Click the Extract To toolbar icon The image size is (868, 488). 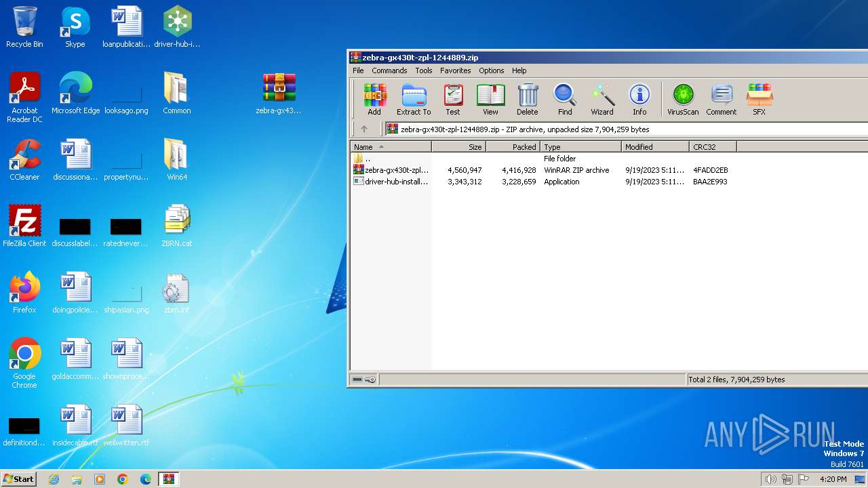point(414,100)
